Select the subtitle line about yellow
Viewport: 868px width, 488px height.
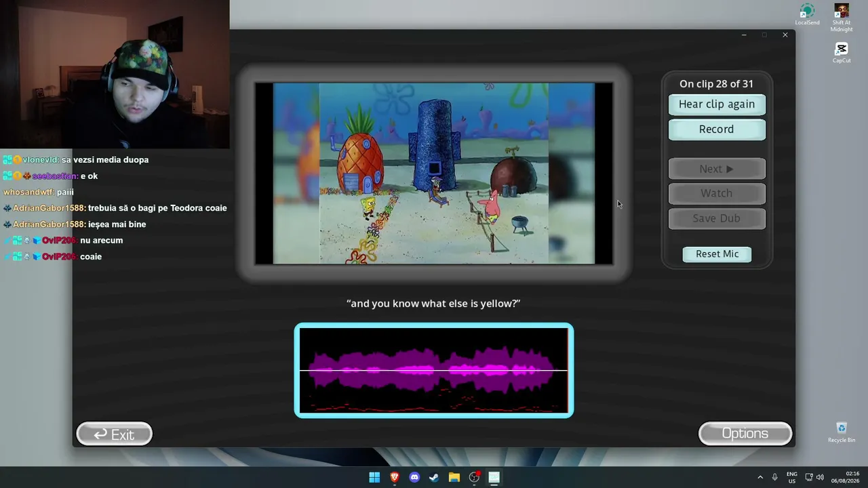[x=433, y=304]
